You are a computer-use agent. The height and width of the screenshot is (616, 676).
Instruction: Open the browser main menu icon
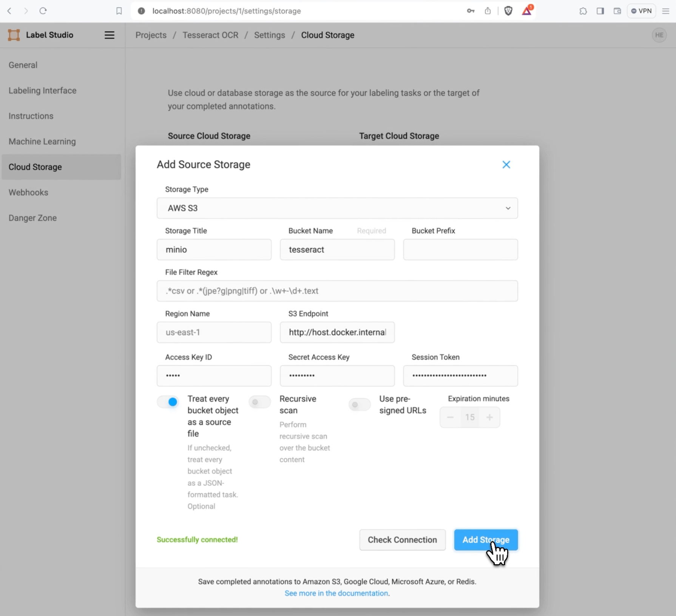tap(666, 11)
